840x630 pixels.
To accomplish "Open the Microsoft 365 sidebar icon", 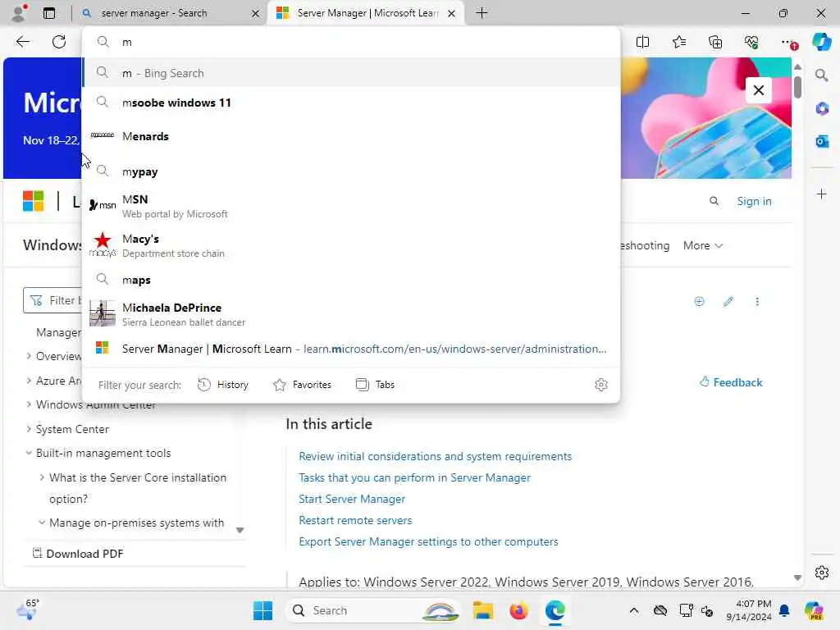I will coord(821,109).
